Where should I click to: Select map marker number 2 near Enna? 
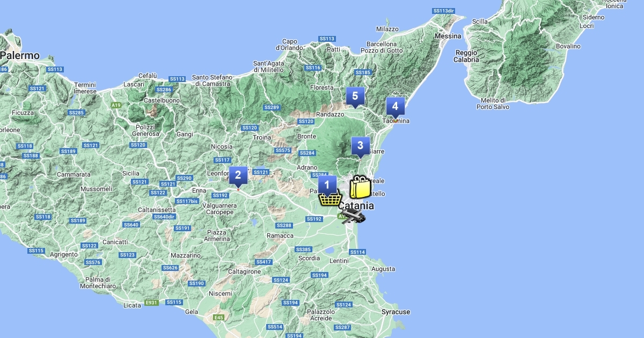tap(238, 175)
